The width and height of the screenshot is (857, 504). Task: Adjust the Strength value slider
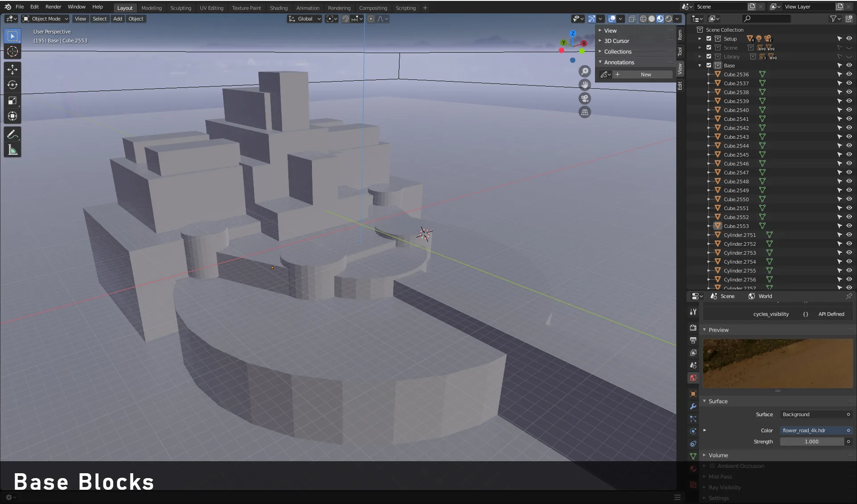tap(811, 442)
